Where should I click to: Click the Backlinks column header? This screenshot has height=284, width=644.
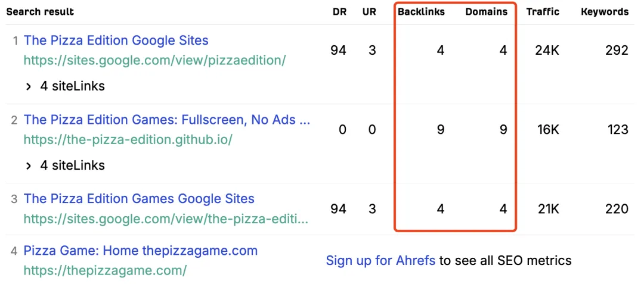[421, 11]
